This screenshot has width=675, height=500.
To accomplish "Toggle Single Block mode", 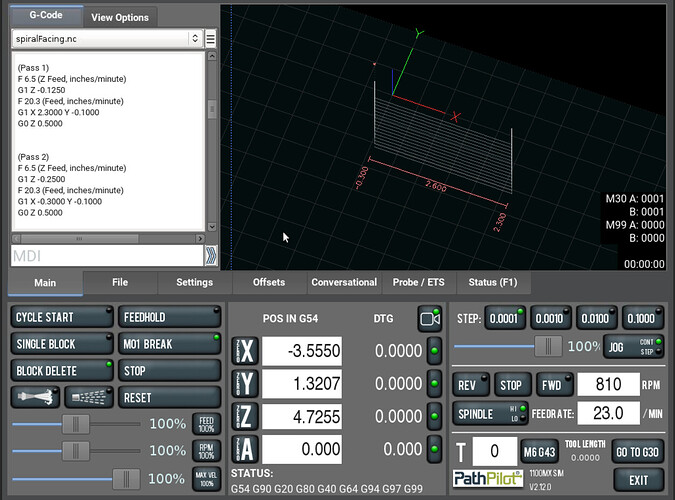I will [62, 344].
